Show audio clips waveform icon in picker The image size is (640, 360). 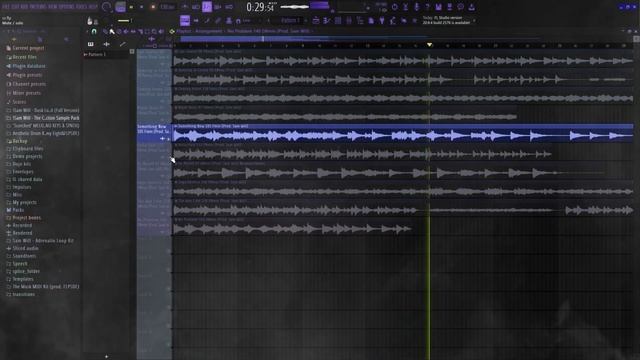[x=107, y=44]
